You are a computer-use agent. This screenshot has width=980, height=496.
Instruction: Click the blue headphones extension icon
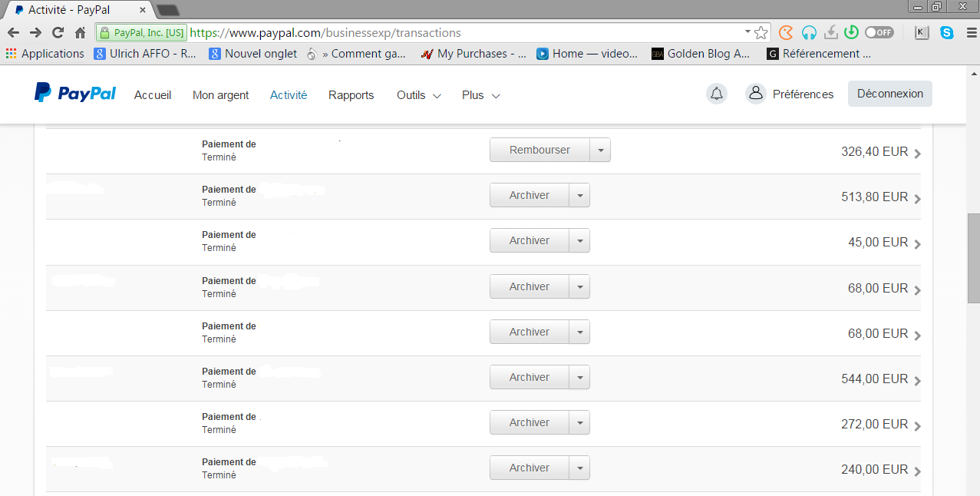pos(808,32)
